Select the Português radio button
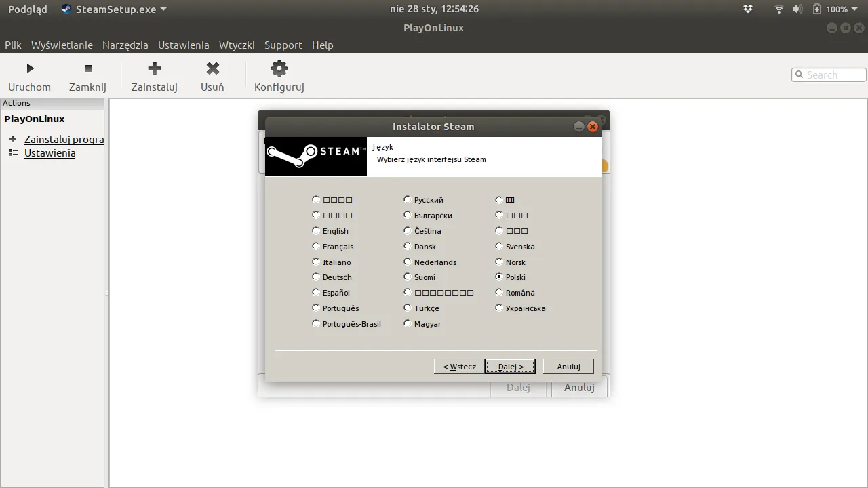The width and height of the screenshot is (868, 488). pyautogui.click(x=316, y=308)
